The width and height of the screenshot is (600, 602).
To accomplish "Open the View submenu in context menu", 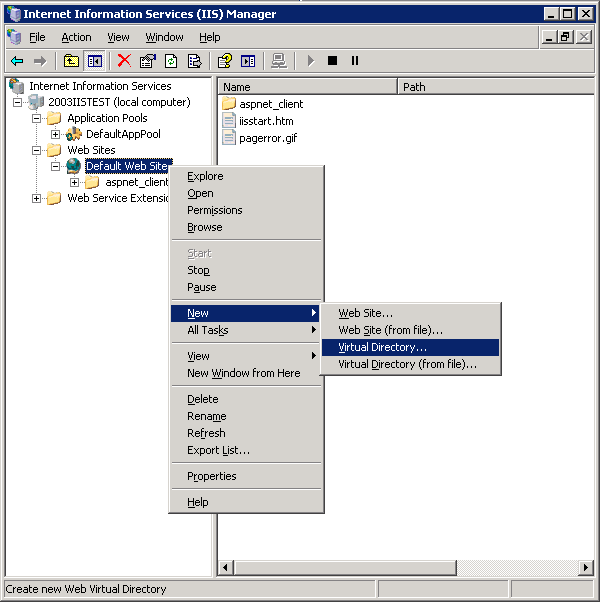I will pyautogui.click(x=246, y=356).
